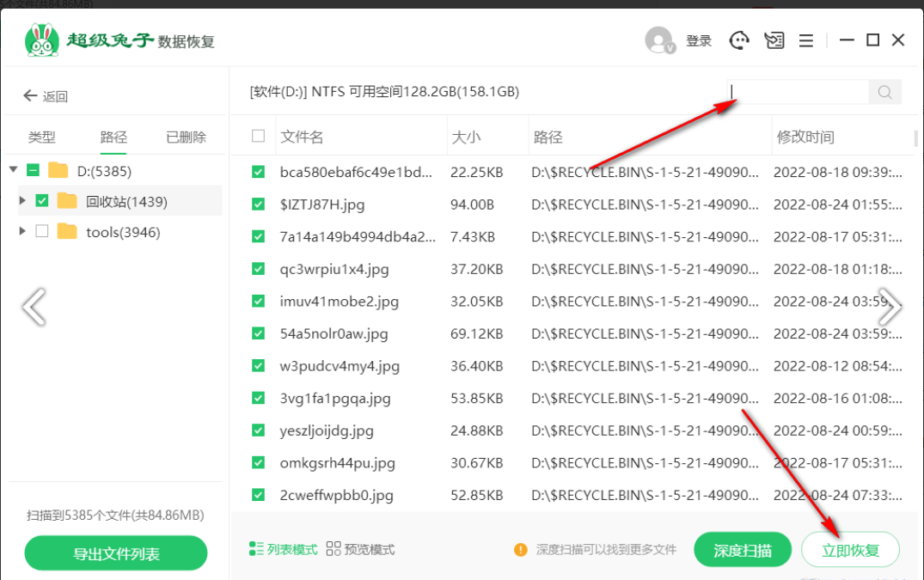924x580 pixels.
Task: Collapse the D:(5385) tree node
Action: click(x=14, y=169)
